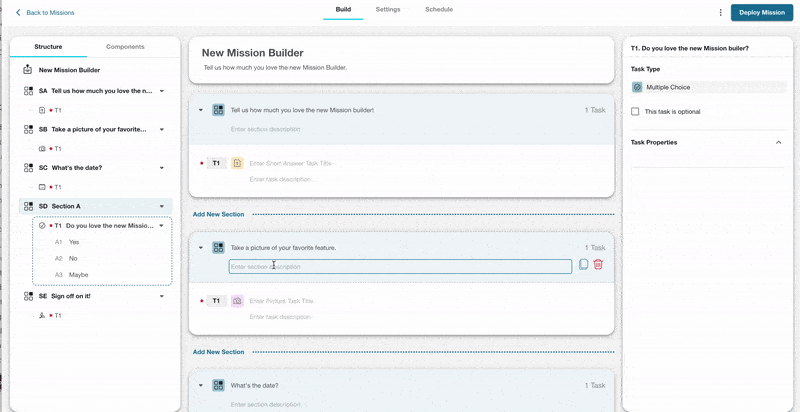Collapse the SD Section A dropdown arrow
Viewport: 800px width, 412px height.
coord(162,207)
